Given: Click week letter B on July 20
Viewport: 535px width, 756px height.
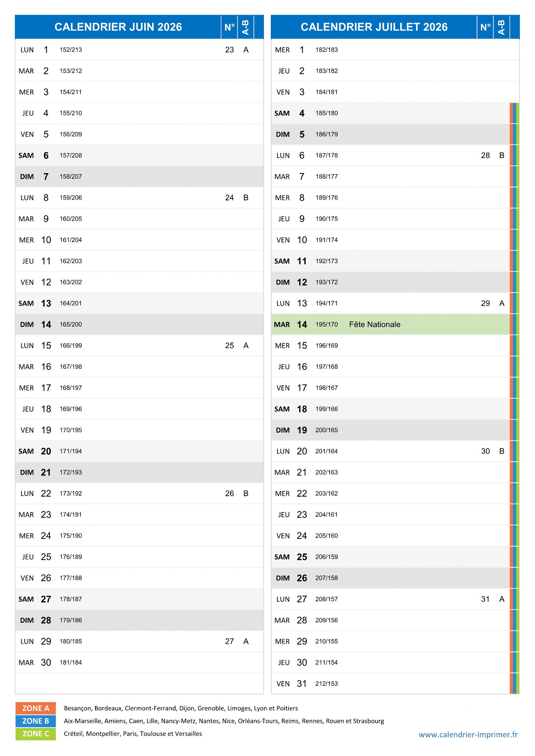Looking at the screenshot, I should coord(502,451).
